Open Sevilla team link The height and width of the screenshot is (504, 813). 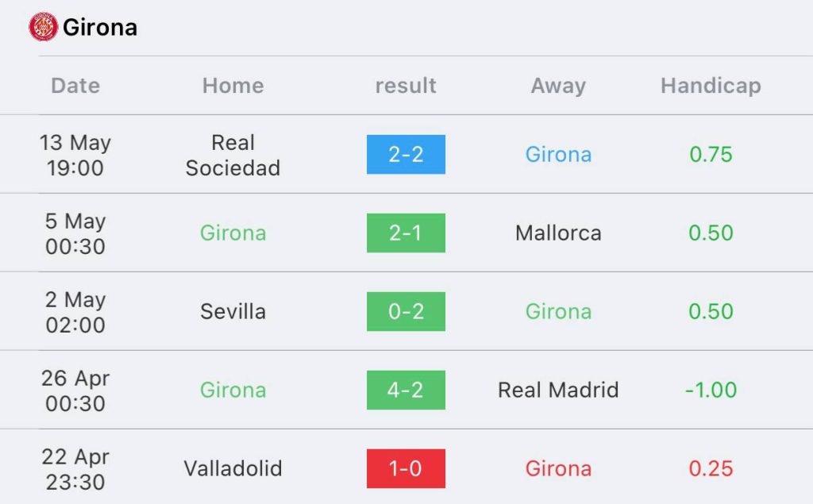pyautogui.click(x=233, y=312)
